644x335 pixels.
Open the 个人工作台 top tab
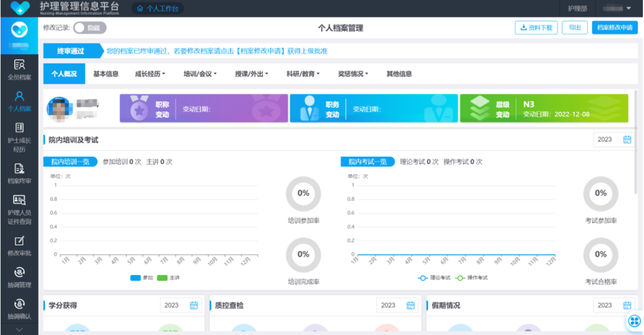click(157, 8)
